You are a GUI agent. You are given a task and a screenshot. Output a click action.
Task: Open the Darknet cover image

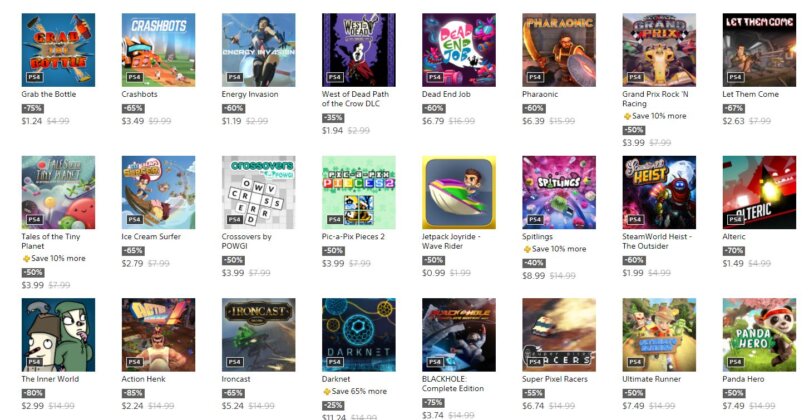click(359, 335)
